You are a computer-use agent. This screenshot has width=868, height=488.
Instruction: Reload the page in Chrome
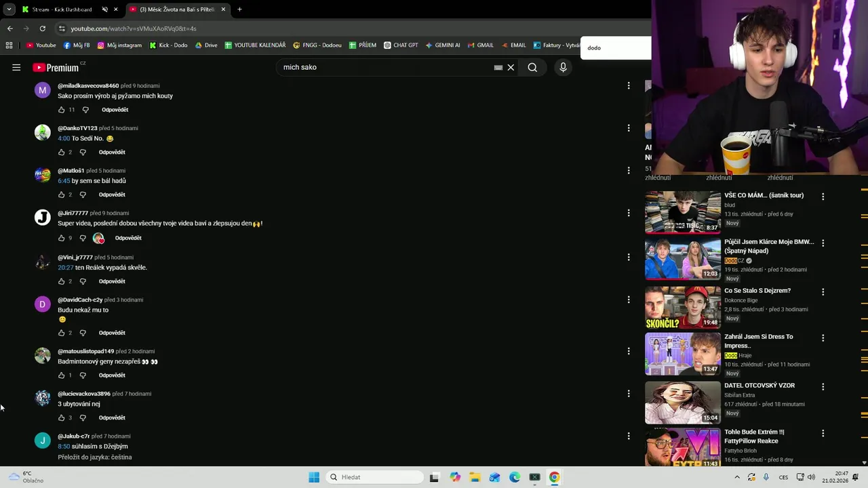pos(43,28)
